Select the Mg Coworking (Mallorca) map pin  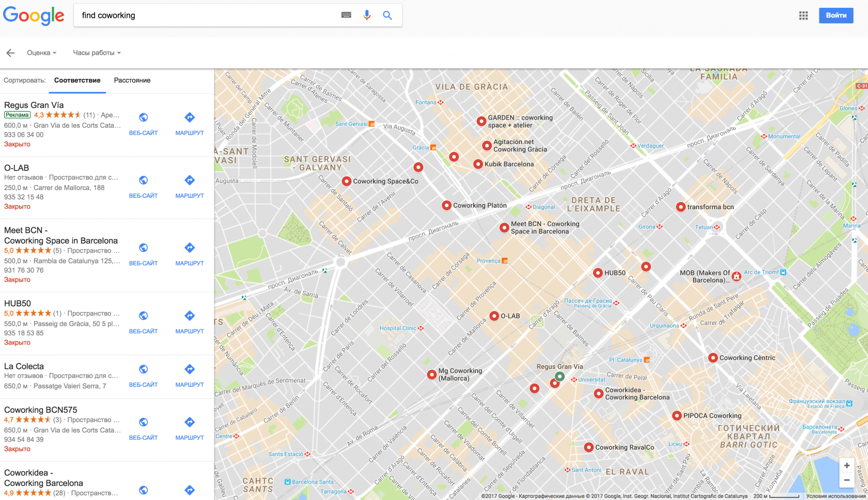[432, 375]
